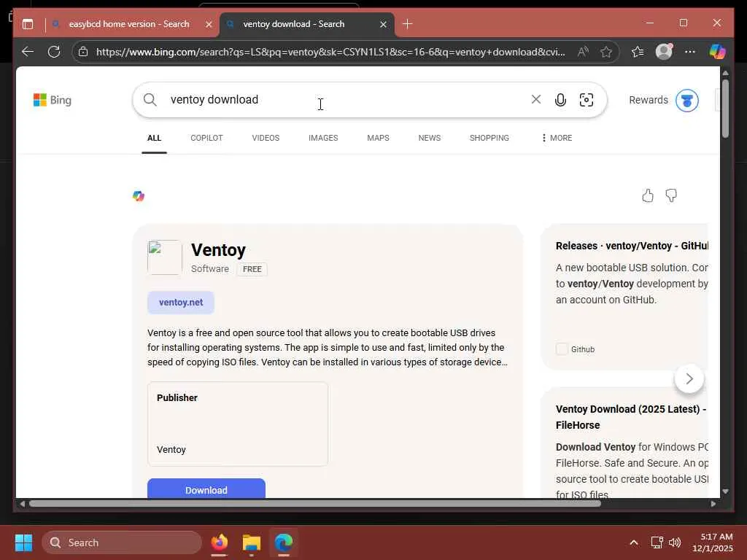This screenshot has width=747, height=560.
Task: Open network status tray icon
Action: click(x=657, y=542)
